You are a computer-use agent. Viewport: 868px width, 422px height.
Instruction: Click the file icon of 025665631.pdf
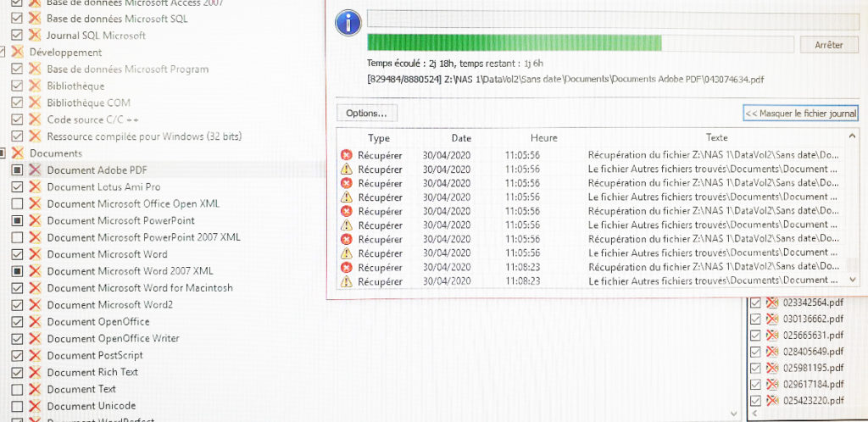(771, 336)
